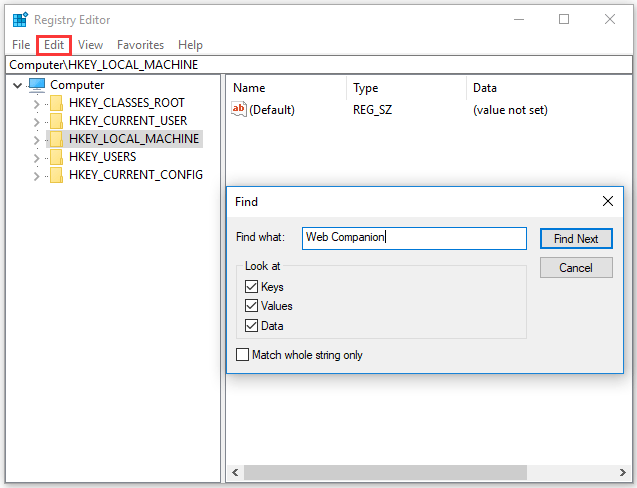Click the (value not set) data cell
The height and width of the screenshot is (488, 637).
click(510, 110)
